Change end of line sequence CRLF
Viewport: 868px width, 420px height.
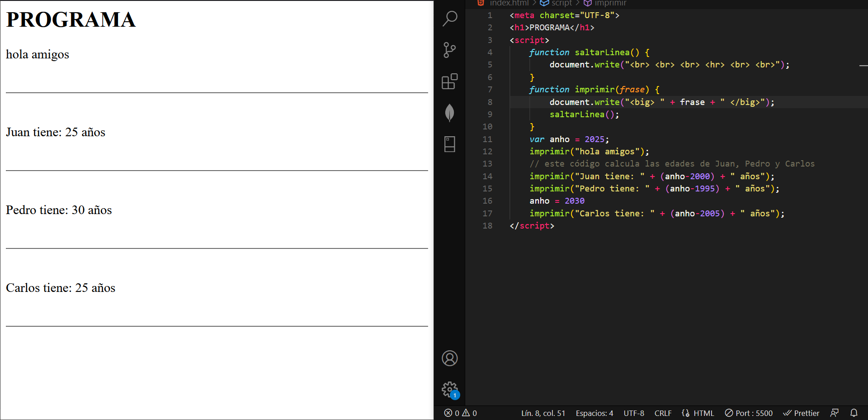[x=663, y=413]
